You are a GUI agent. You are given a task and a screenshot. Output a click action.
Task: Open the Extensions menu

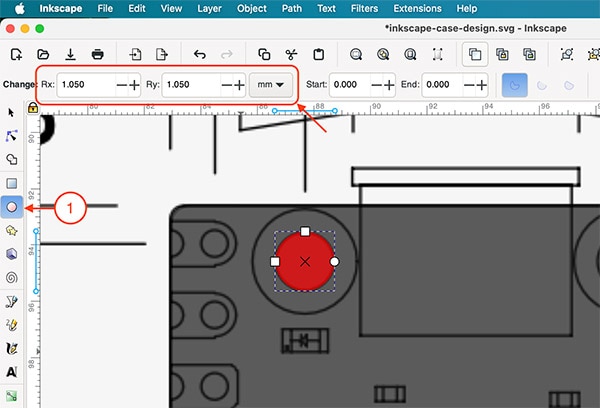[x=417, y=8]
